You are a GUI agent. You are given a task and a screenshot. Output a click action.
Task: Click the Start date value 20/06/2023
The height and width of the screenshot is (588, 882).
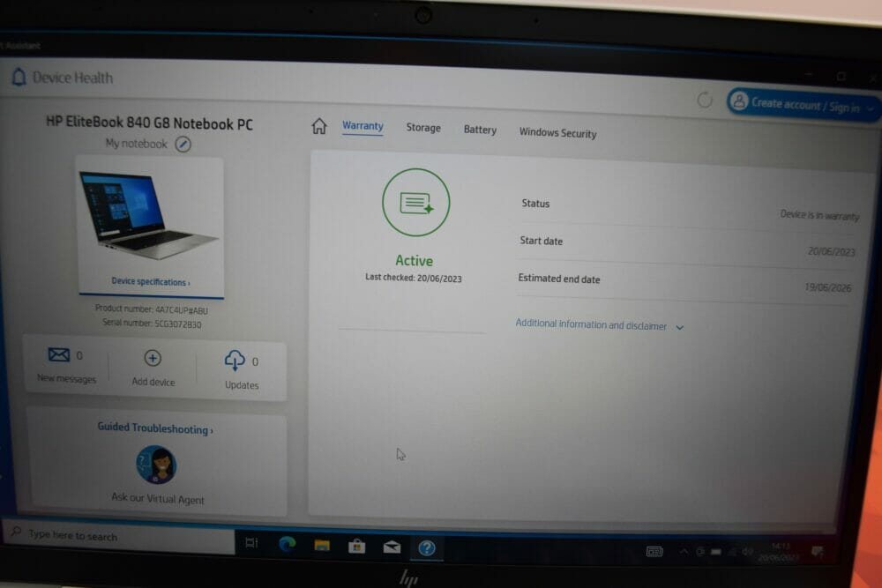(x=832, y=251)
